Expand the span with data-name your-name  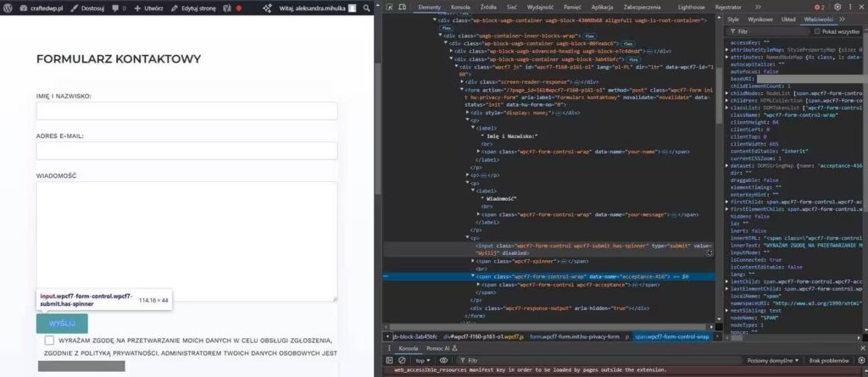[x=479, y=151]
